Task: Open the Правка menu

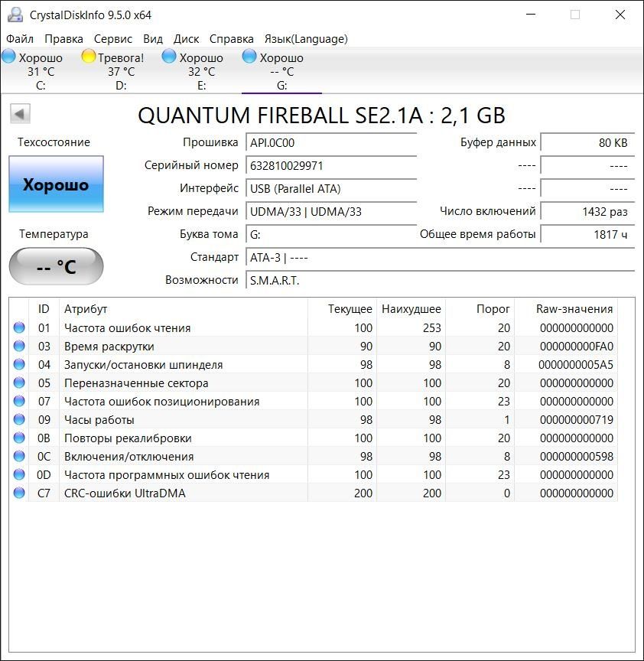Action: click(63, 39)
